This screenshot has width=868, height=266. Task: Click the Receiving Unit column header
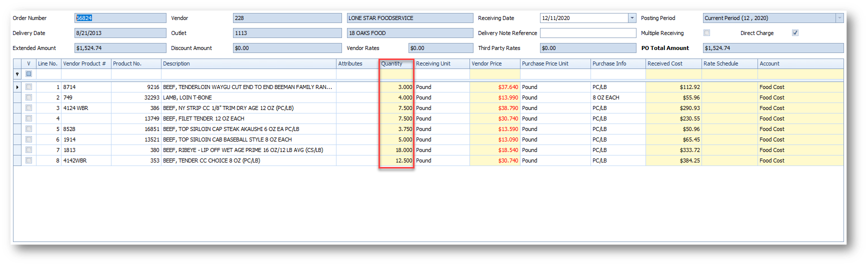(442, 64)
